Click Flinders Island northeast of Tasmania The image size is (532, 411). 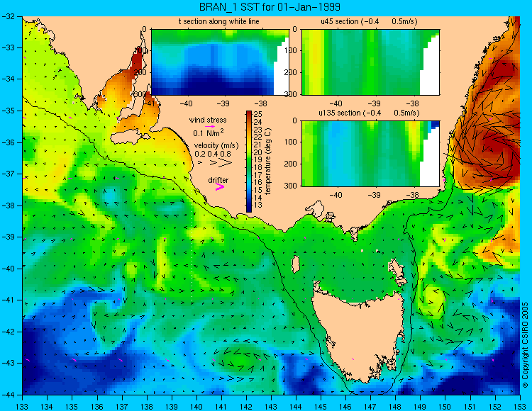pos(397,270)
